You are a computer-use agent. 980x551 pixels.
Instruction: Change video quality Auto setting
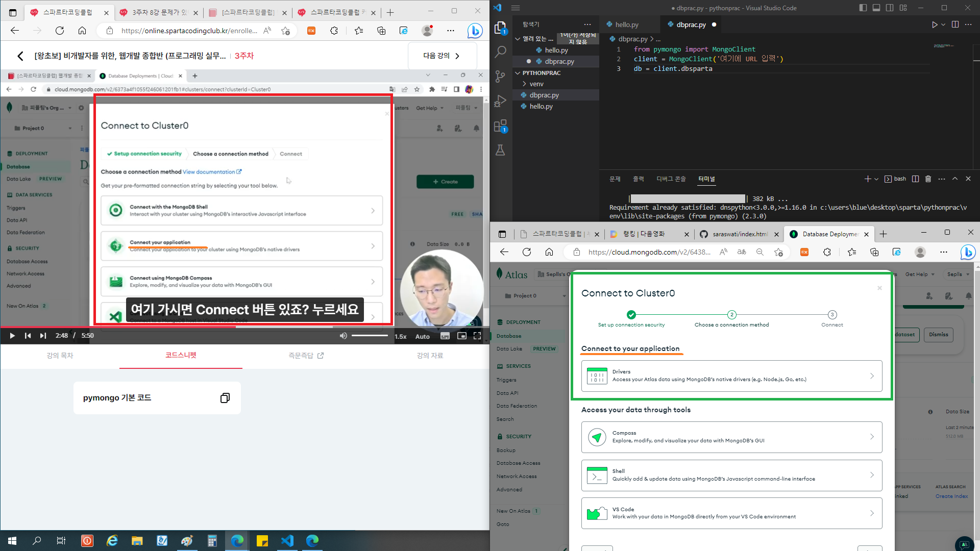(423, 336)
